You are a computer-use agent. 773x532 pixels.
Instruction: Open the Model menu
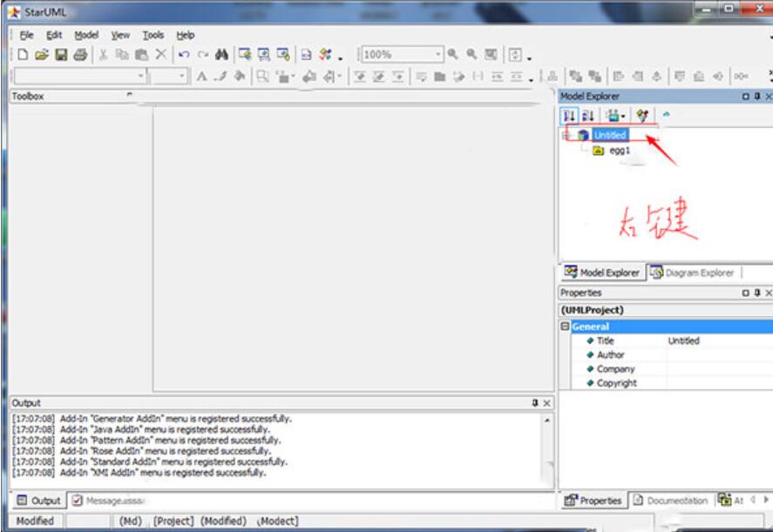point(86,35)
